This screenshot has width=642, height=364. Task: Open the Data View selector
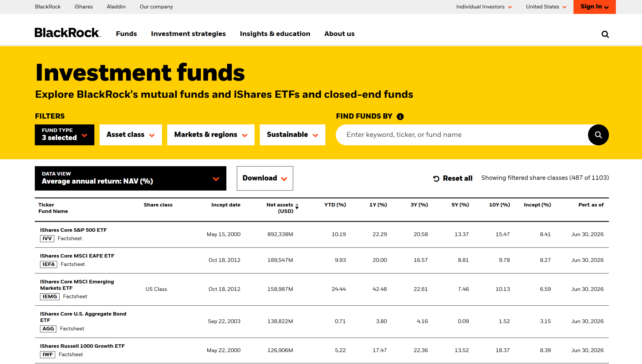point(130,178)
